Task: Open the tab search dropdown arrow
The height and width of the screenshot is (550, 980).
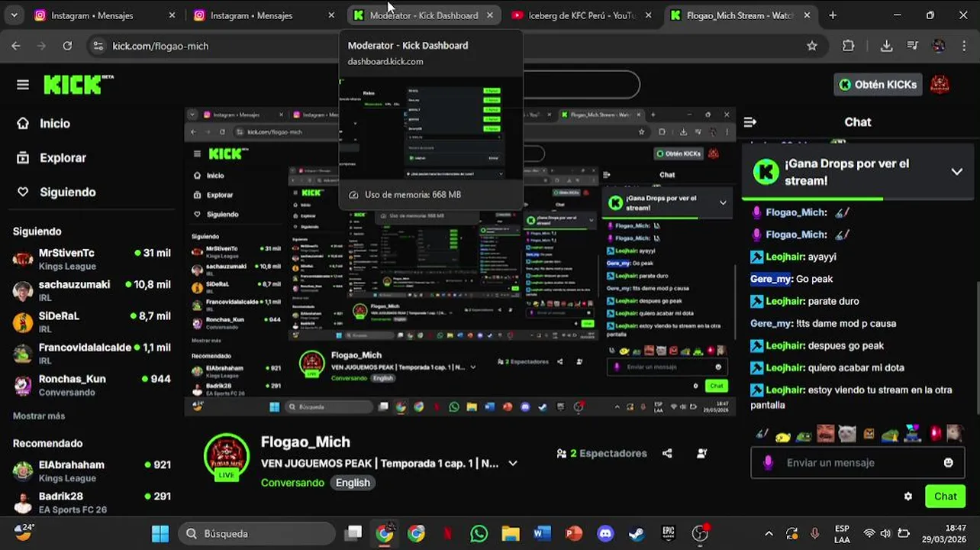Action: [x=15, y=15]
